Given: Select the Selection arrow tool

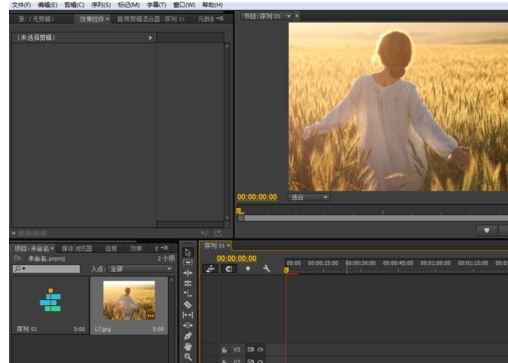Looking at the screenshot, I should pos(188,252).
